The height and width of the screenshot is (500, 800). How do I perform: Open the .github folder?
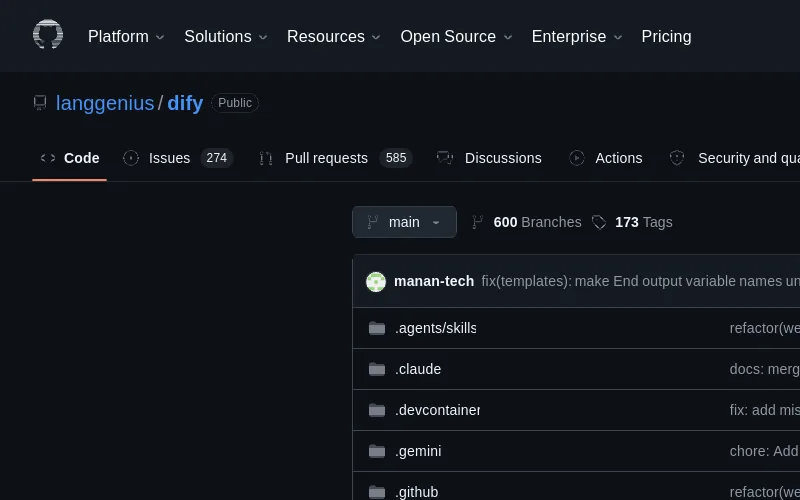tap(416, 492)
